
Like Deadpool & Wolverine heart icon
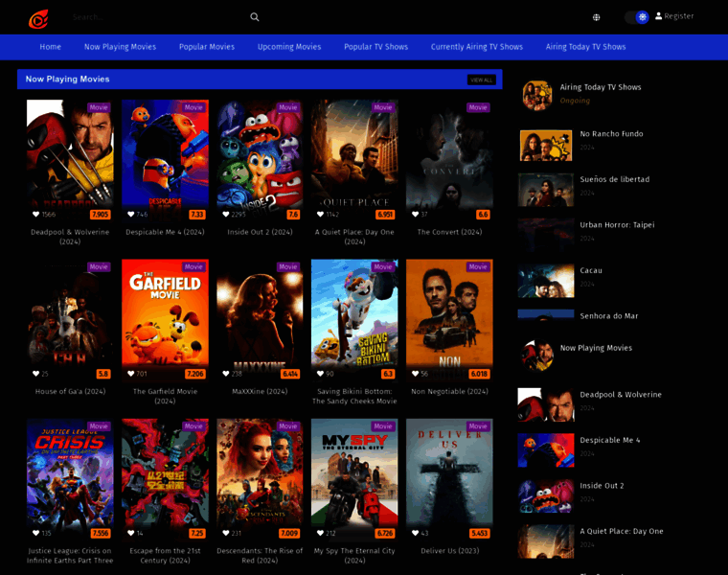click(x=35, y=214)
